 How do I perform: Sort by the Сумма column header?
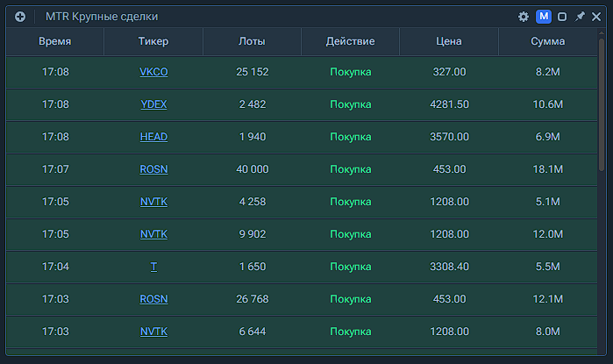(x=547, y=41)
